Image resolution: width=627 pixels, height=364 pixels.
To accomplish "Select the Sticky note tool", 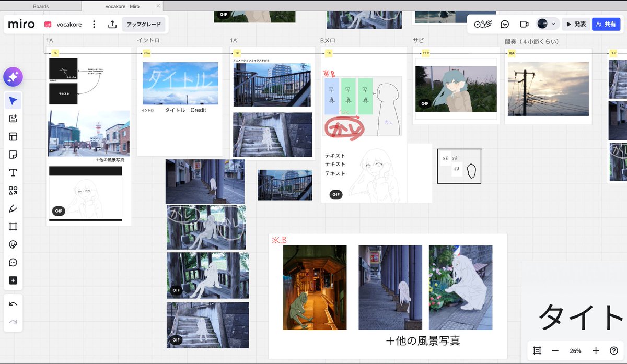I will [13, 155].
